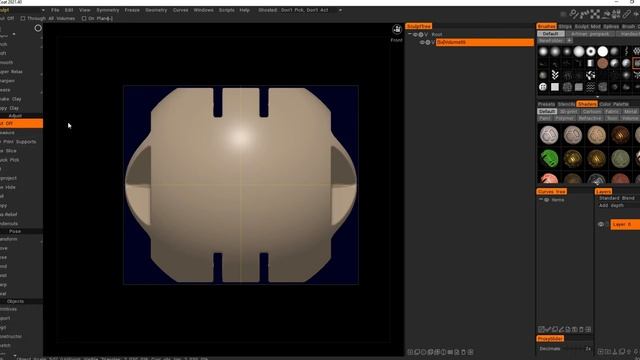Toggle ghost icon of the selected volume
The width and height of the screenshot is (640, 360).
(x=428, y=42)
